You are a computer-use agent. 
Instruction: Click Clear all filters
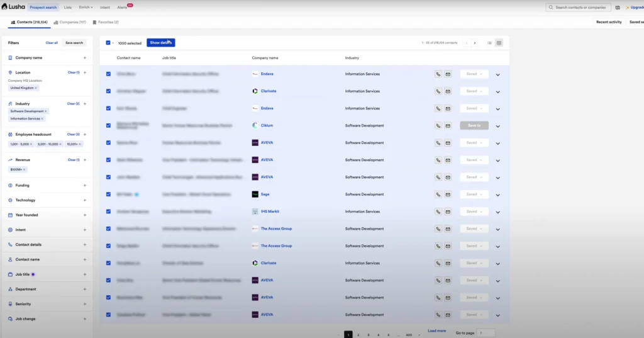point(52,43)
